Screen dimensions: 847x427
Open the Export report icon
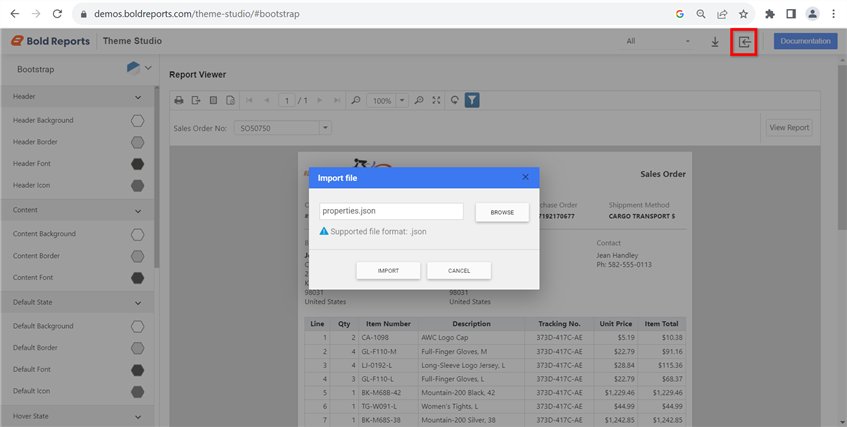[196, 100]
